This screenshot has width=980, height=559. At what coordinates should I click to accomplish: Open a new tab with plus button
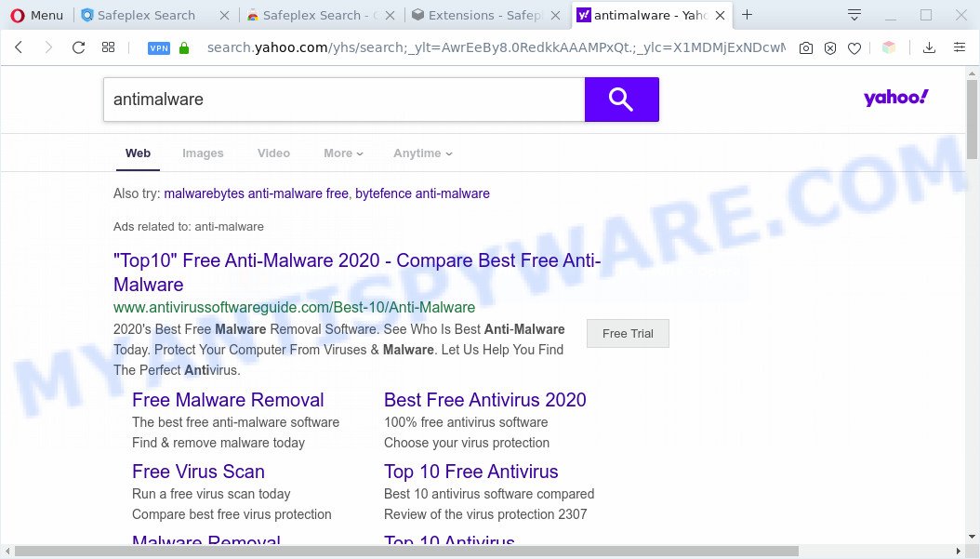[x=747, y=15]
